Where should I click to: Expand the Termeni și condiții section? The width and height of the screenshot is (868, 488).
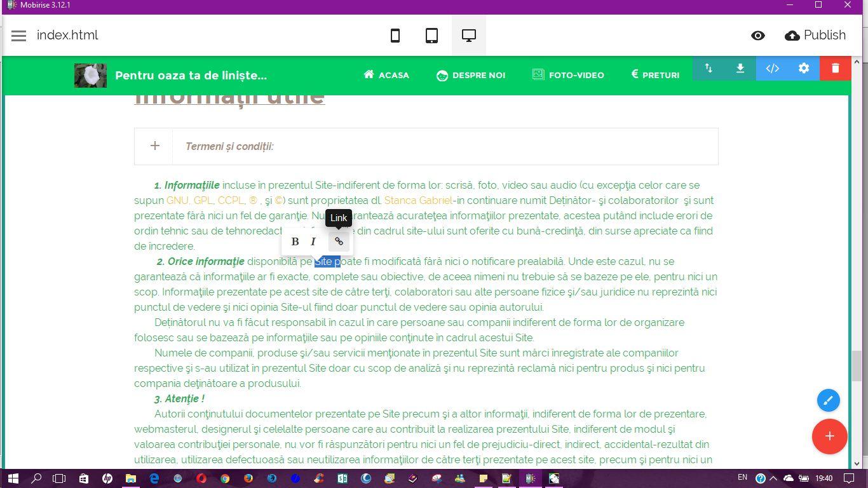click(x=154, y=146)
